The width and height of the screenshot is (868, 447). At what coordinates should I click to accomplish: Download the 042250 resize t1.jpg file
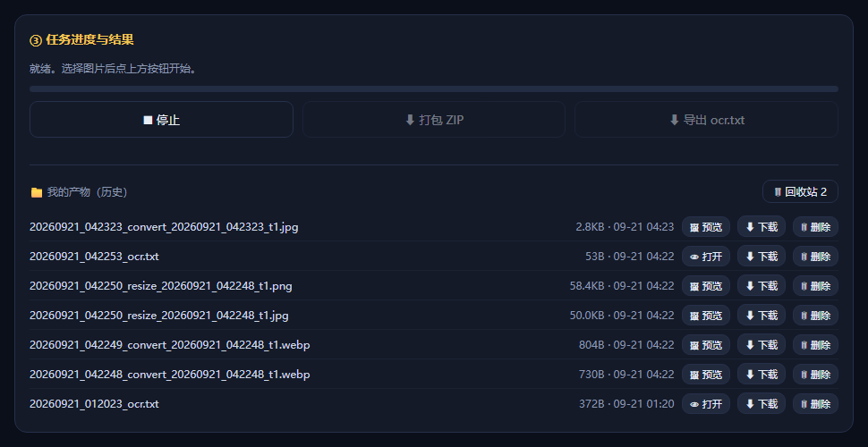(x=762, y=316)
